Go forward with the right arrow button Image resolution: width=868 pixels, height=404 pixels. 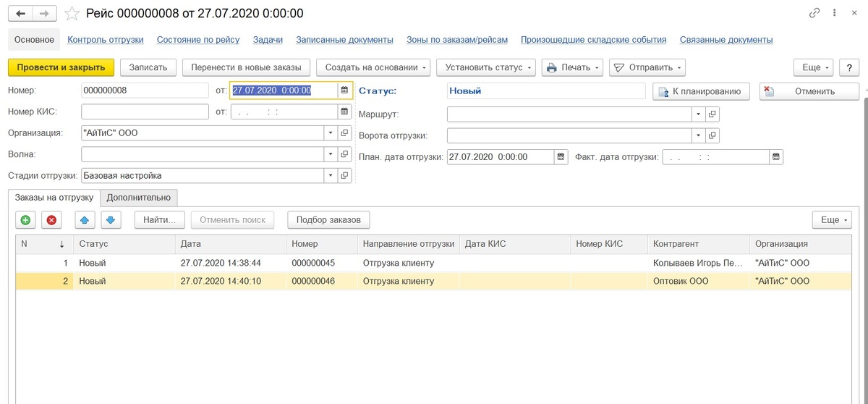pyautogui.click(x=45, y=13)
